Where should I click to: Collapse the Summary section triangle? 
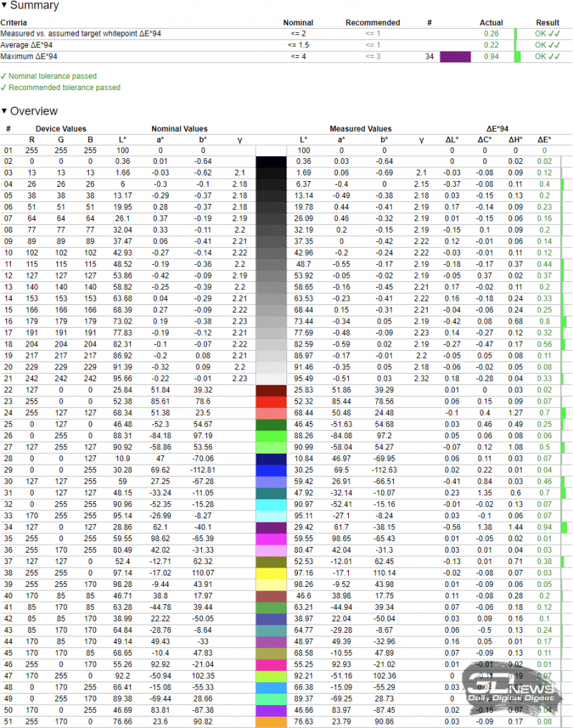click(x=4, y=6)
